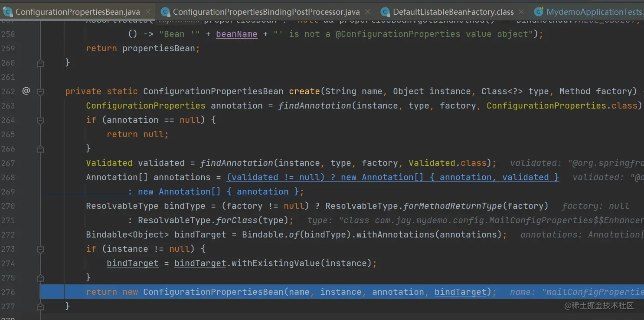The height and width of the screenshot is (320, 644).
Task: Click line number 272 in the gutter
Action: coord(8,234)
